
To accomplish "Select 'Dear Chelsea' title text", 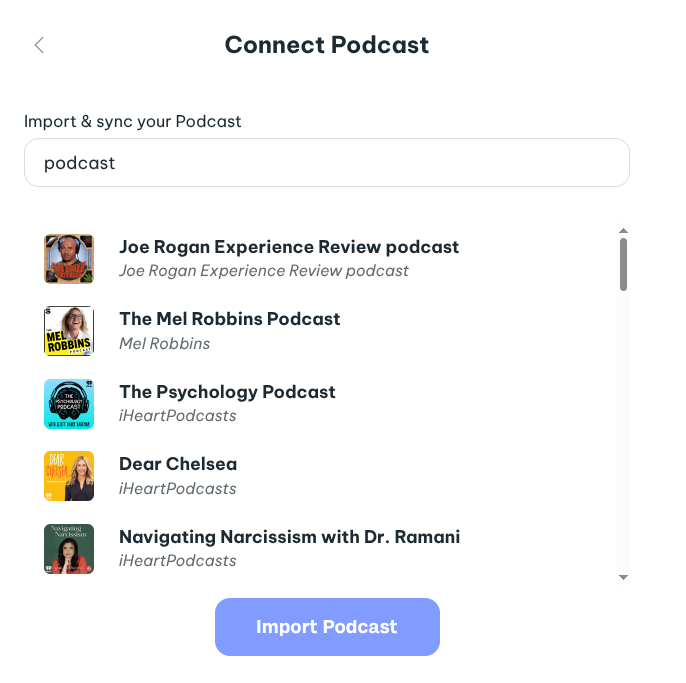I will [x=178, y=464].
